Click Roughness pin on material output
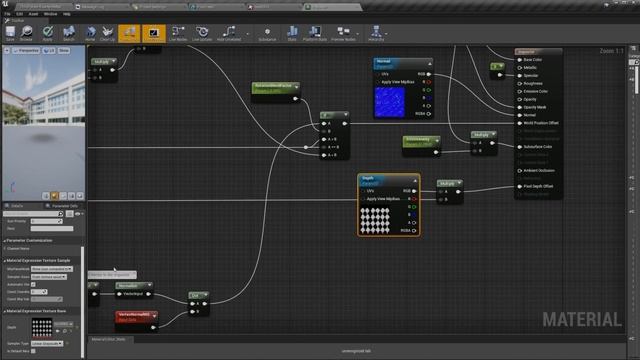 [x=520, y=83]
